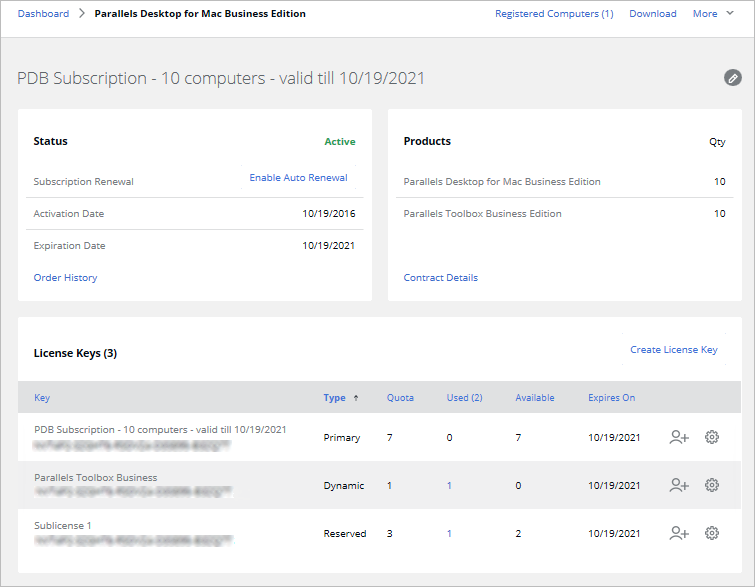Screen dimensions: 755x587
Task: Click the pencil edit subscription name icon
Action: tap(732, 78)
